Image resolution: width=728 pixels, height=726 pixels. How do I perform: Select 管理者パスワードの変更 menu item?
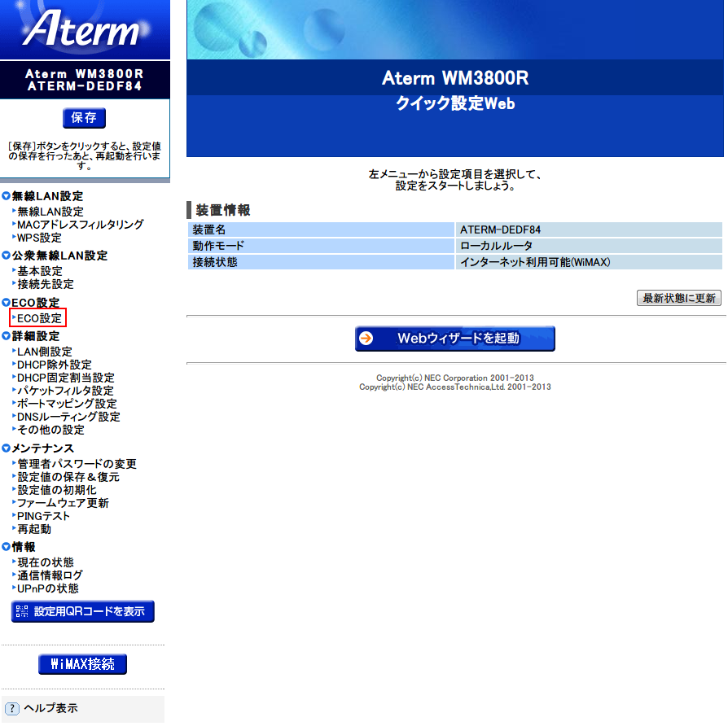pos(77,464)
